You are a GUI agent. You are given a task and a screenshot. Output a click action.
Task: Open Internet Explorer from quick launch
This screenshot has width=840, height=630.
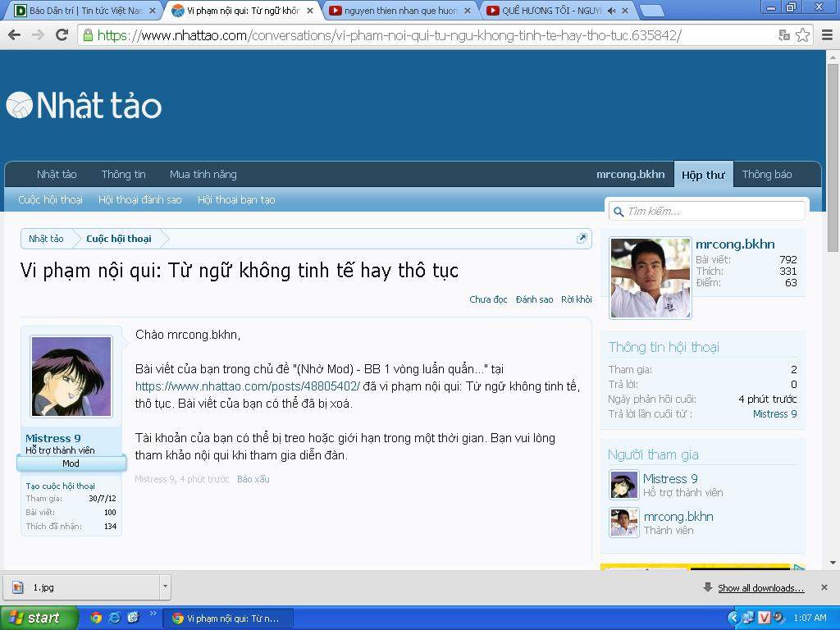[115, 618]
